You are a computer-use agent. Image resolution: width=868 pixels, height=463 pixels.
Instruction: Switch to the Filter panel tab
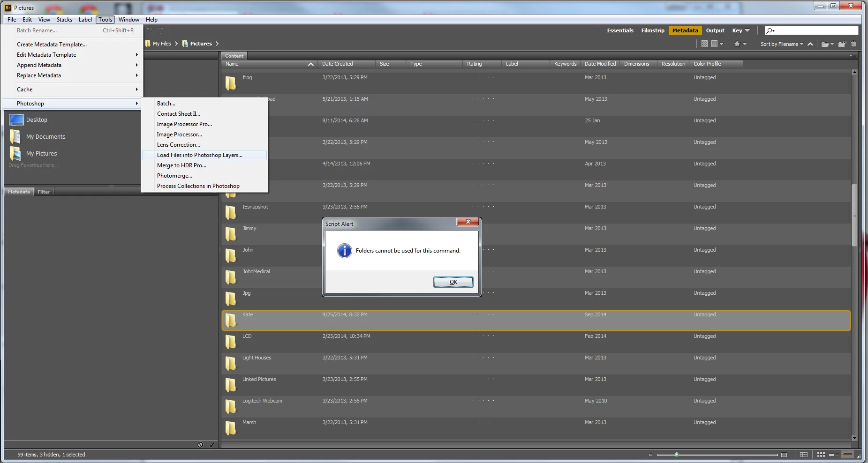point(44,192)
